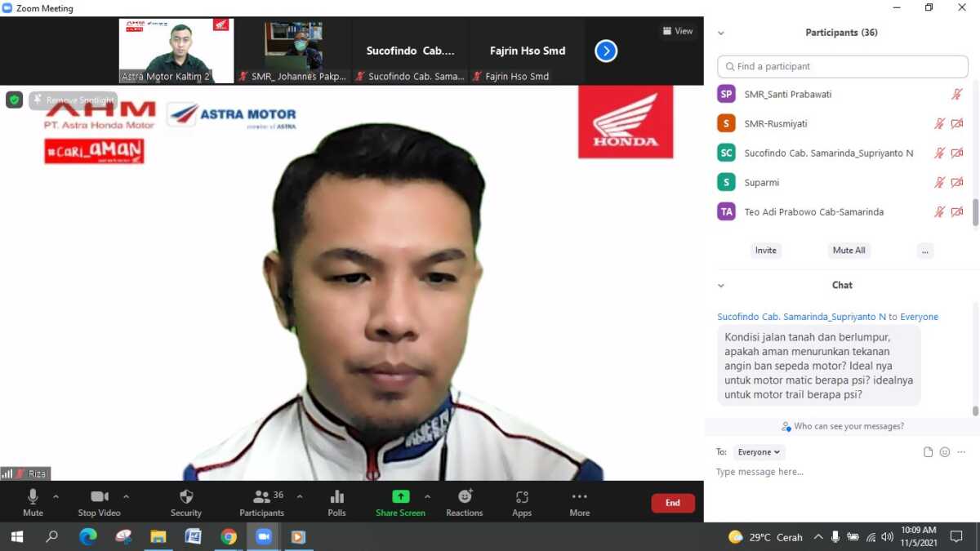Mute your microphone

[33, 498]
